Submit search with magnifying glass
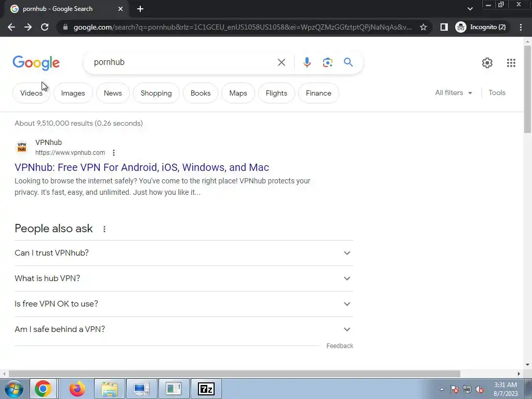Screen dimensions: 532x399 [x=348, y=62]
